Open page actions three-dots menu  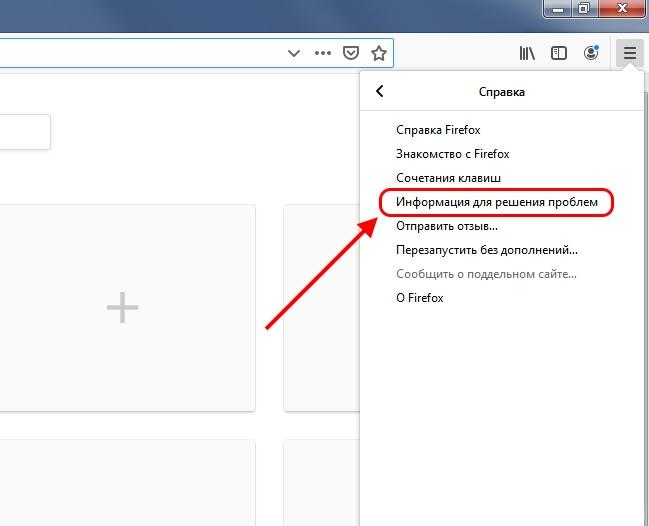tap(323, 53)
